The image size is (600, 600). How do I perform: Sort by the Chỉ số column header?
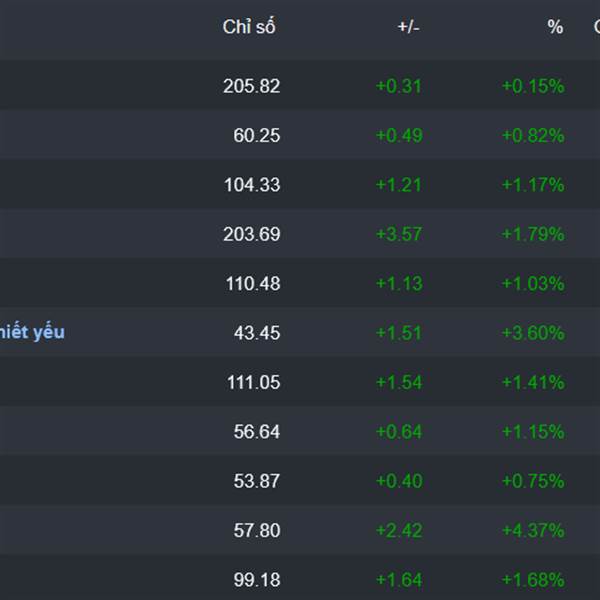[x=248, y=28]
